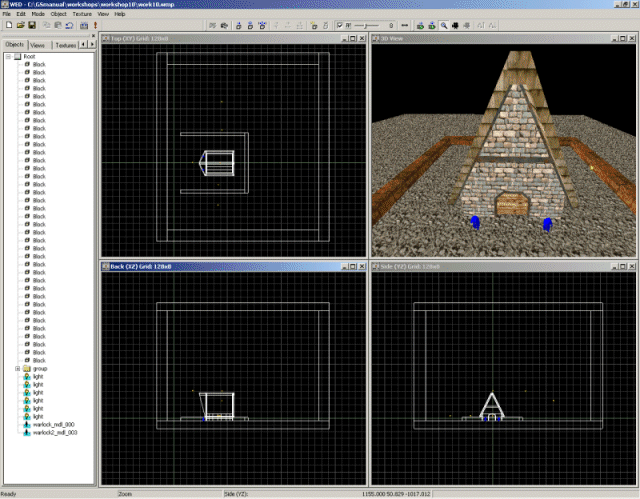Open the Mode menu
Viewport: 640px width, 499px height.
pyautogui.click(x=36, y=14)
